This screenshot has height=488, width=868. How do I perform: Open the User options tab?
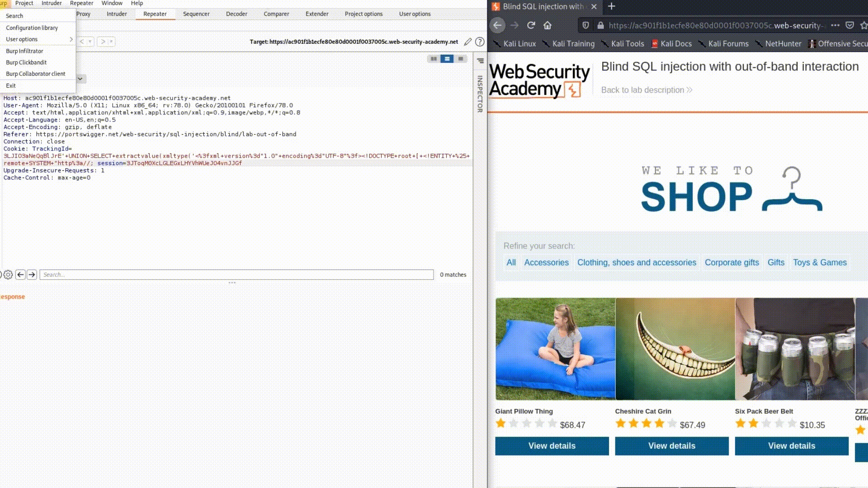click(415, 14)
